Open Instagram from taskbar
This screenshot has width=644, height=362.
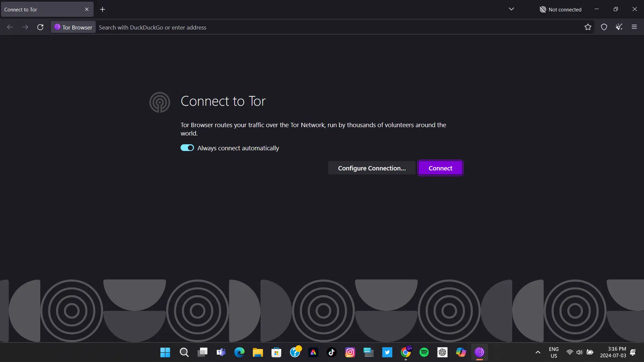pos(350,352)
